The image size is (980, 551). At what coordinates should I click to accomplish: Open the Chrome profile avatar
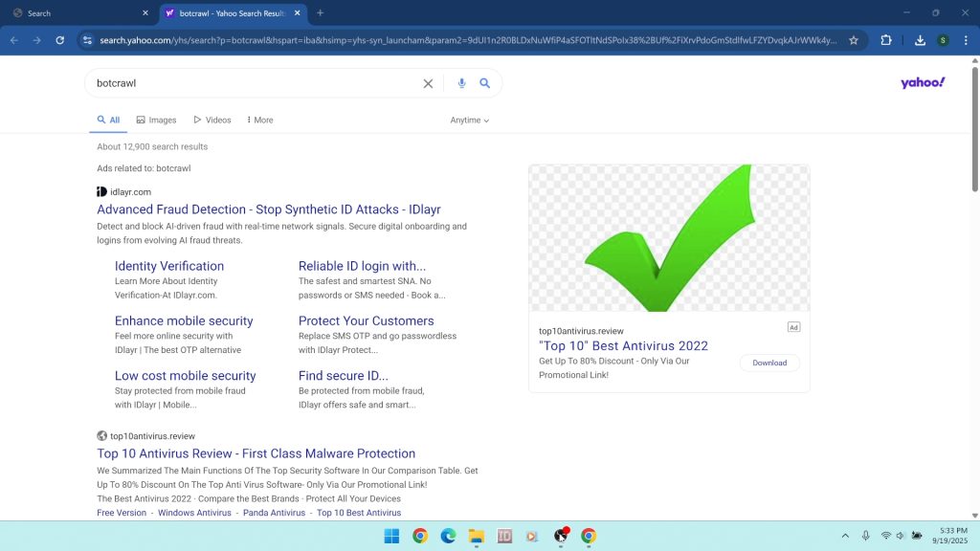[943, 40]
